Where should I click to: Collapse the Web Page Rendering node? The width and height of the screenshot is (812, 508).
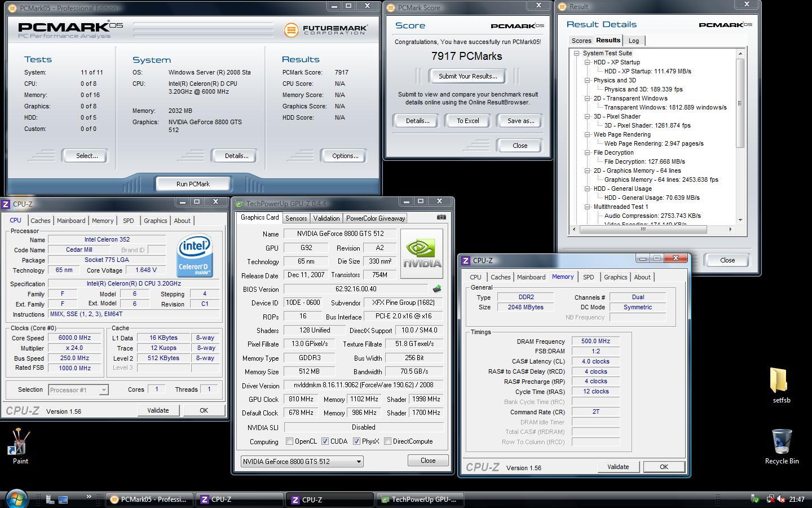(587, 134)
